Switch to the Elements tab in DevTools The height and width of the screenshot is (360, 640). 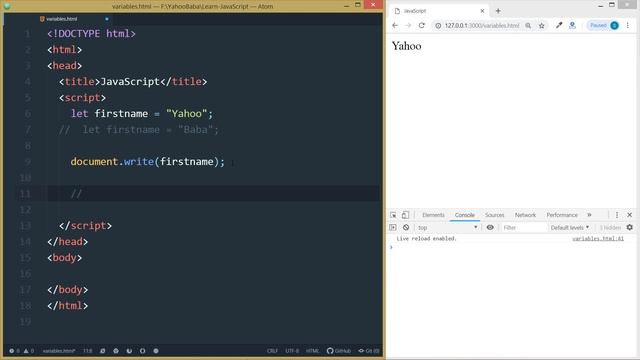(x=433, y=215)
